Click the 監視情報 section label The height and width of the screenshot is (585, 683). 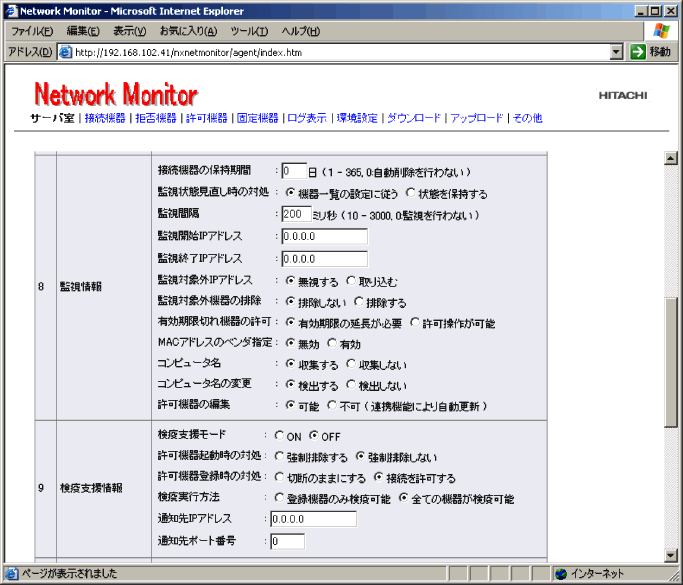[81, 286]
